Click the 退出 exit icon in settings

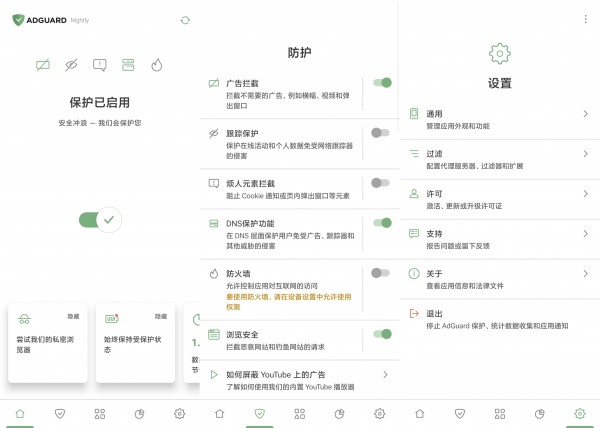[414, 314]
